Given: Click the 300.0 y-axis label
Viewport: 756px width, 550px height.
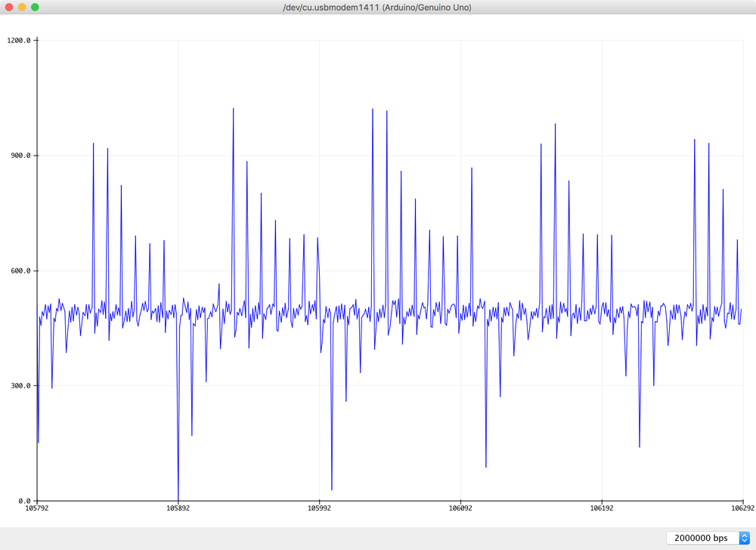Looking at the screenshot, I should 20,386.
